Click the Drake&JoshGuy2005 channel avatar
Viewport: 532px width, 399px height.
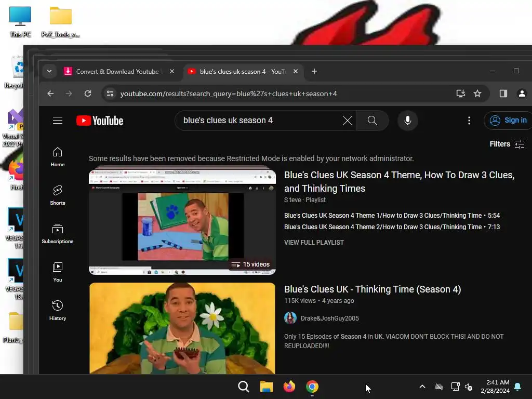(290, 318)
